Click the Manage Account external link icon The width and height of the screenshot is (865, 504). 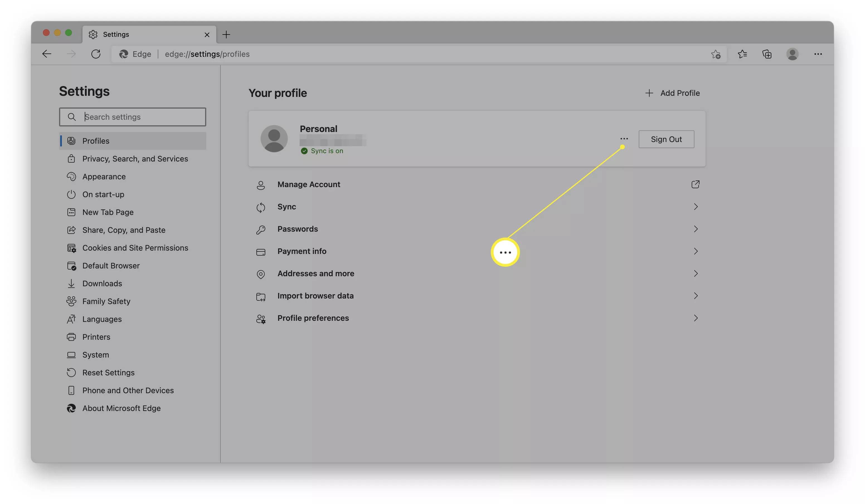(x=695, y=185)
